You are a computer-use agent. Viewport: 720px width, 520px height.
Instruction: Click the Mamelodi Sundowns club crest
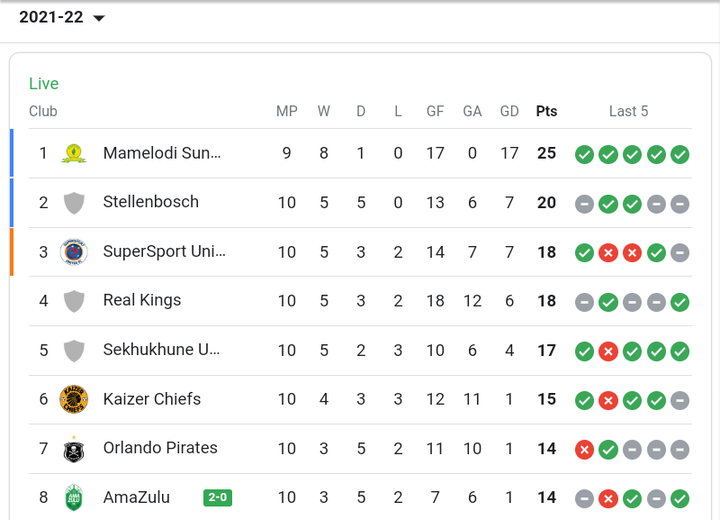coord(74,153)
